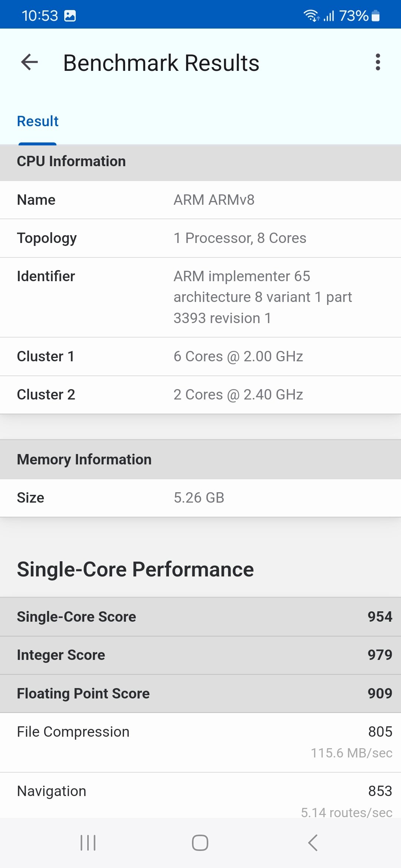Tap the Wi-Fi status icon

pos(311,16)
